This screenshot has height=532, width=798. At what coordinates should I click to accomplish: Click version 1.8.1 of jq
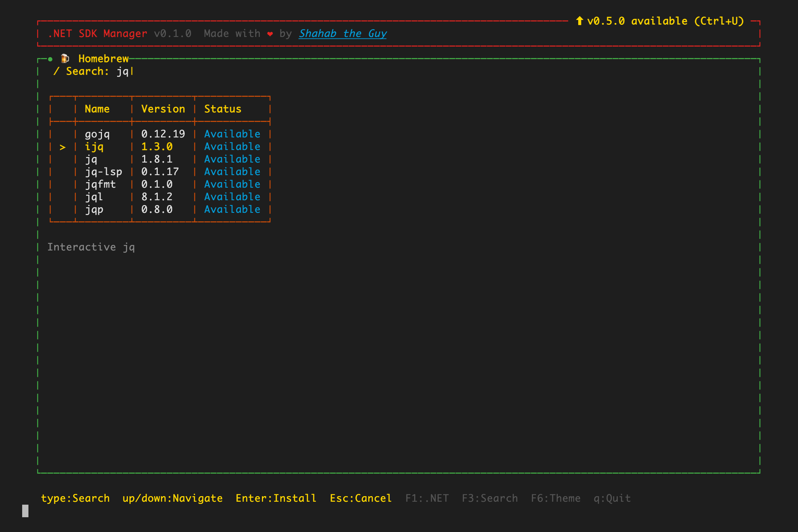[x=157, y=159]
